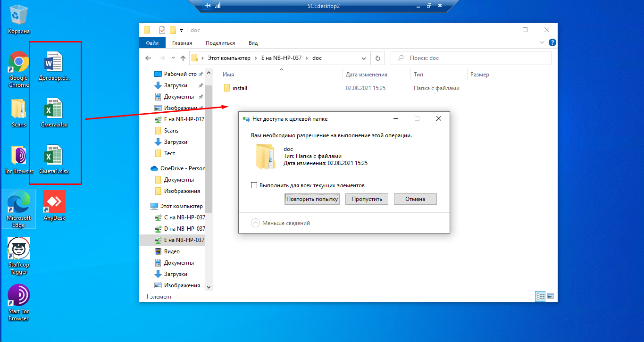Check 'Выполнить для всех текущих элементов'

pos(254,185)
